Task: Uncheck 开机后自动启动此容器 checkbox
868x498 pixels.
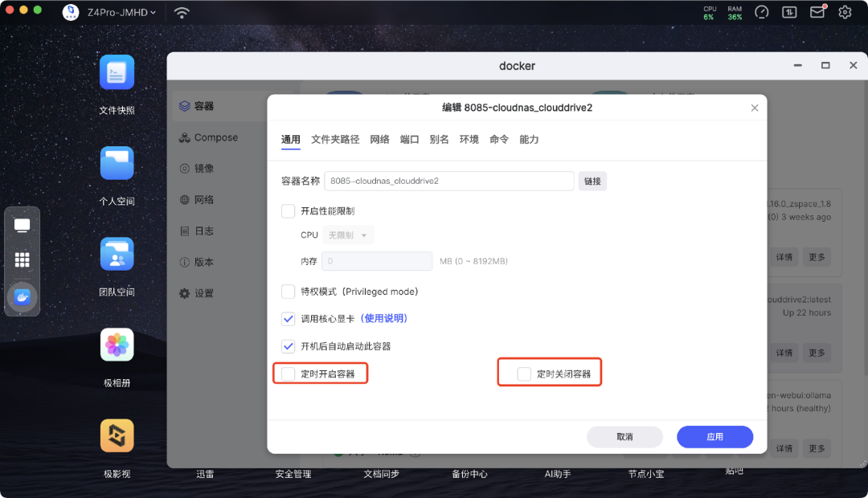Action: [288, 346]
